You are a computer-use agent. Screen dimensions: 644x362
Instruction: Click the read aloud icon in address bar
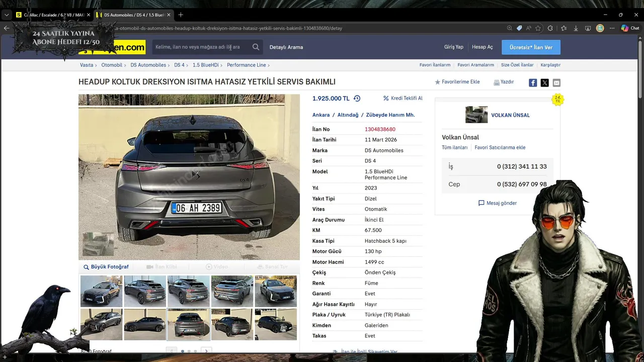point(529,28)
